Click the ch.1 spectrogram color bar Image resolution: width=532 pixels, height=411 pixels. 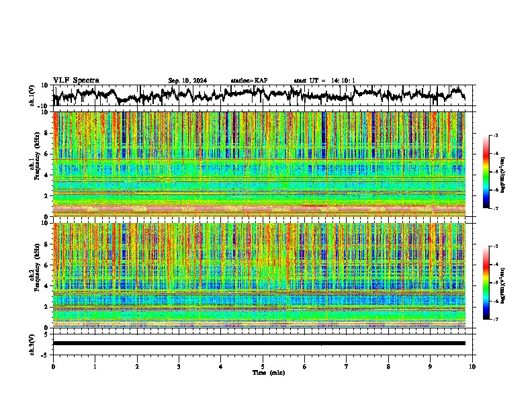pyautogui.click(x=486, y=171)
